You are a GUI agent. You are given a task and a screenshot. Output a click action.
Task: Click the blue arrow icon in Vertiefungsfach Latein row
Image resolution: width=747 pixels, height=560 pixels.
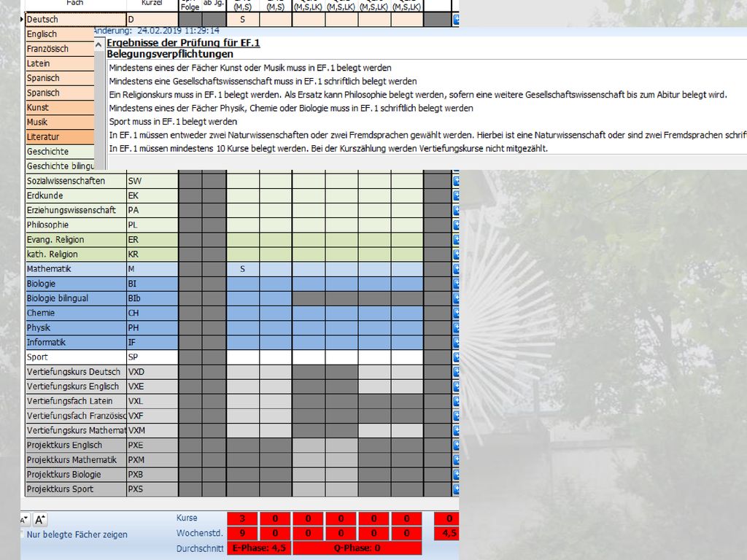click(x=456, y=401)
